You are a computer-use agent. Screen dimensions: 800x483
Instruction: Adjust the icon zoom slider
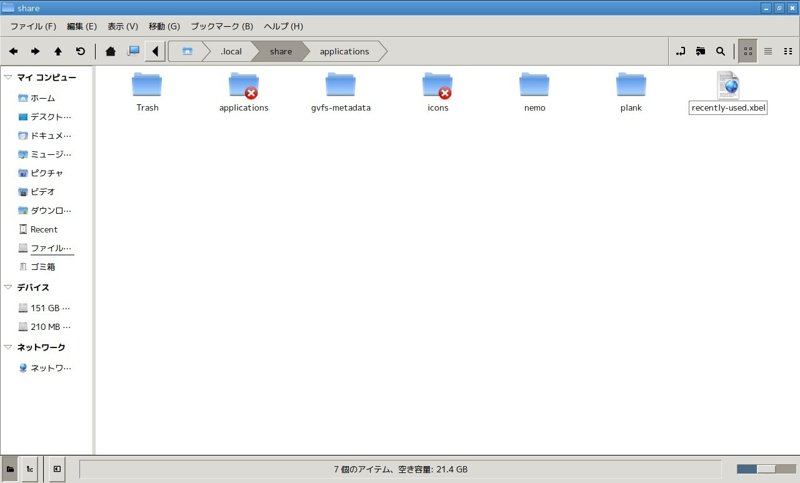(x=766, y=469)
